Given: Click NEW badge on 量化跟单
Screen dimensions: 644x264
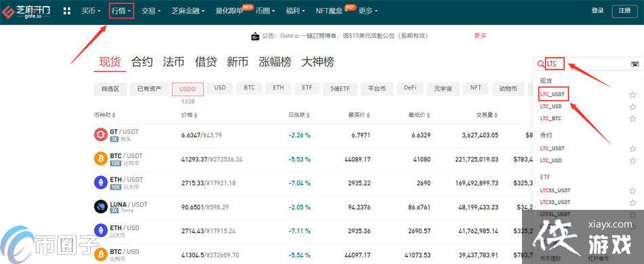Looking at the screenshot, I should click(247, 7).
